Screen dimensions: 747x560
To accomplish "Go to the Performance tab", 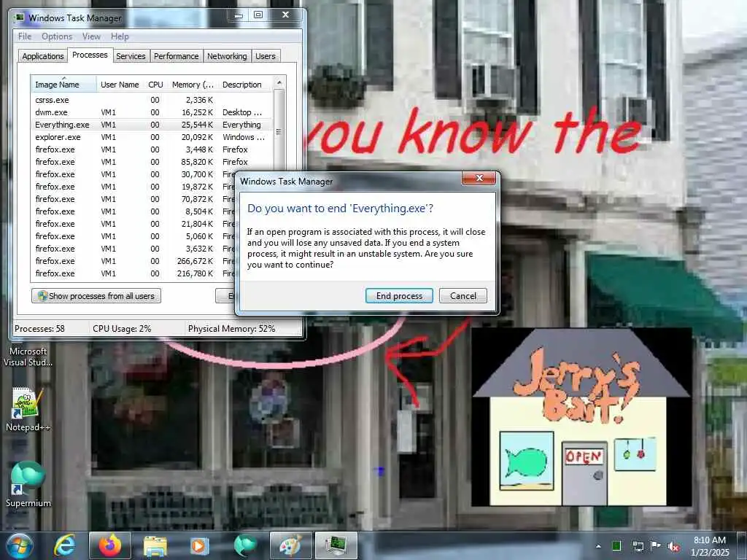I will [177, 56].
